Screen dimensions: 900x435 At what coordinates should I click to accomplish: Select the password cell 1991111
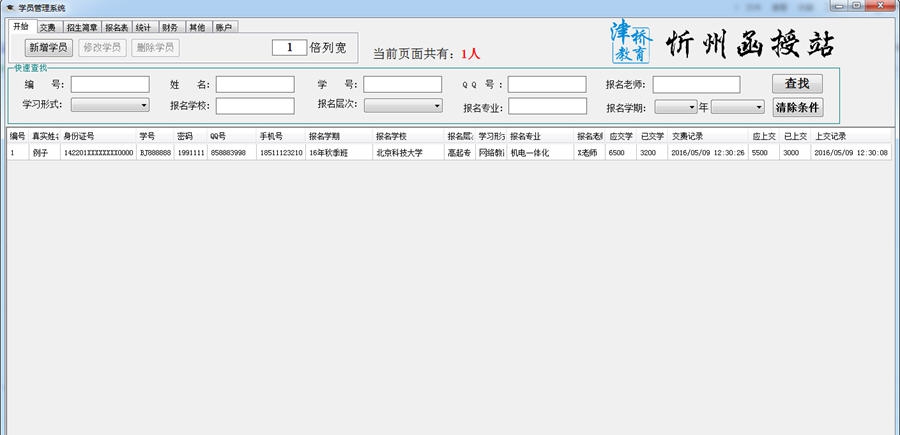click(190, 153)
